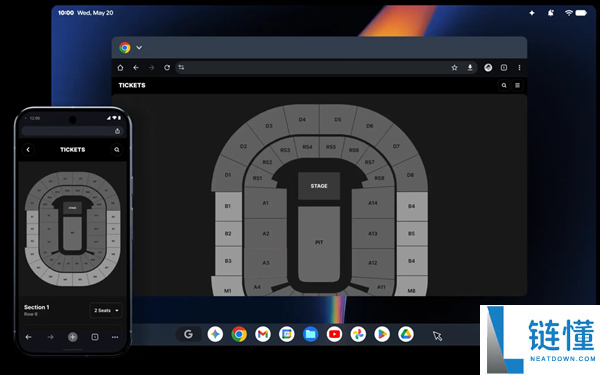Tap the phone seat map thumbnail
Image resolution: width=600 pixels, height=375 pixels.
click(72, 229)
